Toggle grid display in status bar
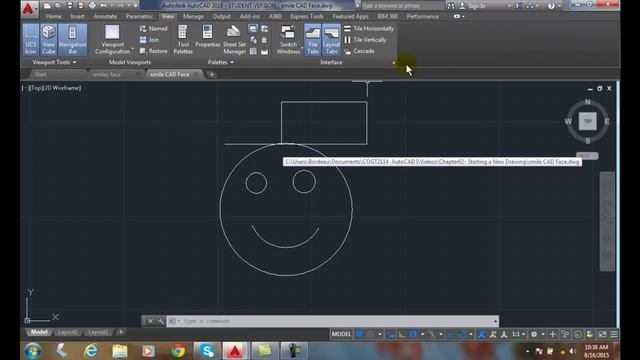 [x=360, y=334]
